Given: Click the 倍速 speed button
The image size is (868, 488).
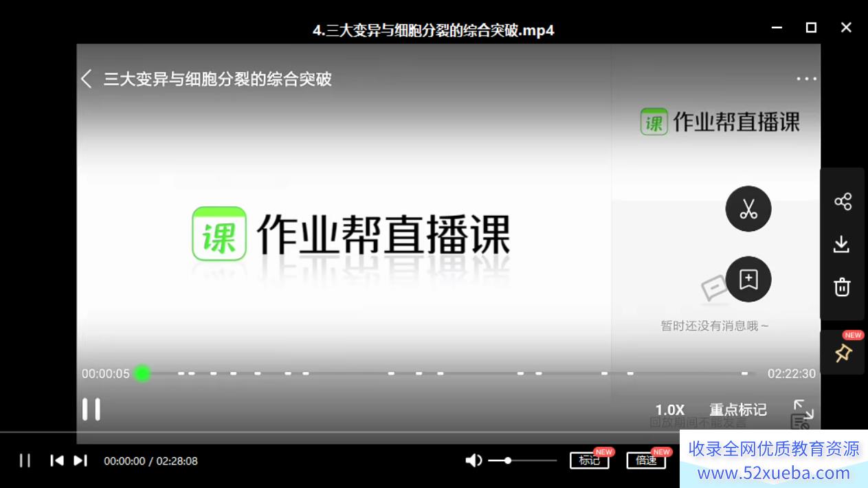Looking at the screenshot, I should [x=647, y=461].
